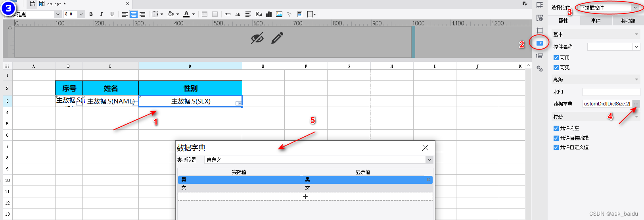This screenshot has height=220, width=644.
Task: Open condition attributes icon in sidebar
Action: [x=540, y=56]
